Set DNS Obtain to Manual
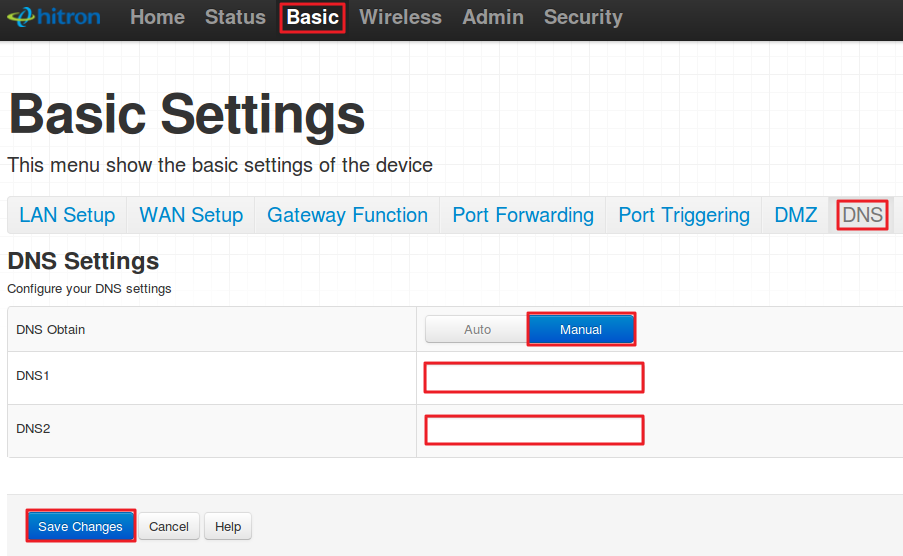Image resolution: width=903 pixels, height=556 pixels. point(581,329)
